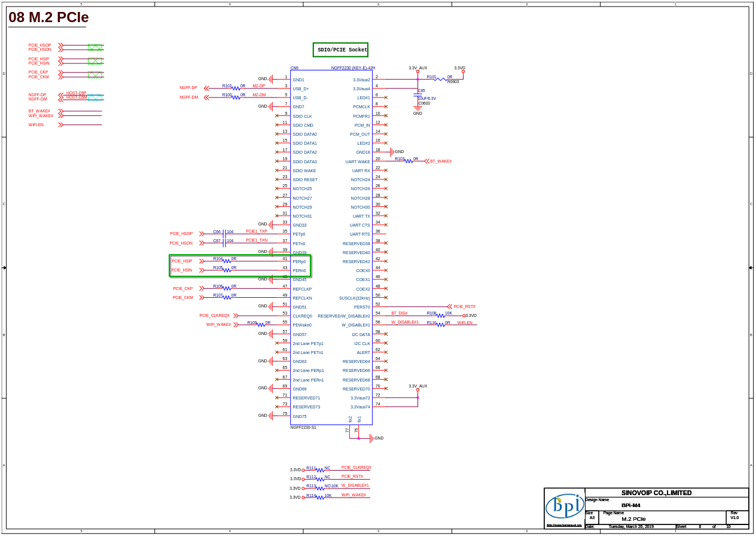756x537 pixels.
Task: Select capacitor C65 reference label
Action: click(421, 91)
